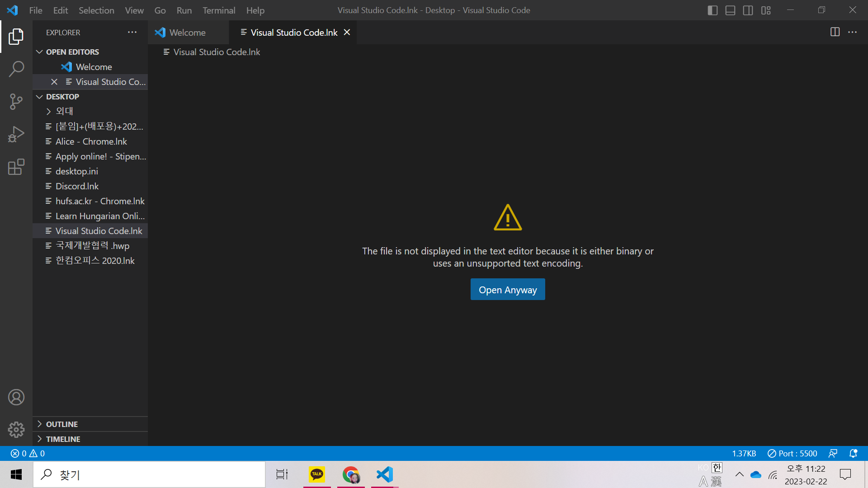
Task: Open the Run menu
Action: coord(184,10)
